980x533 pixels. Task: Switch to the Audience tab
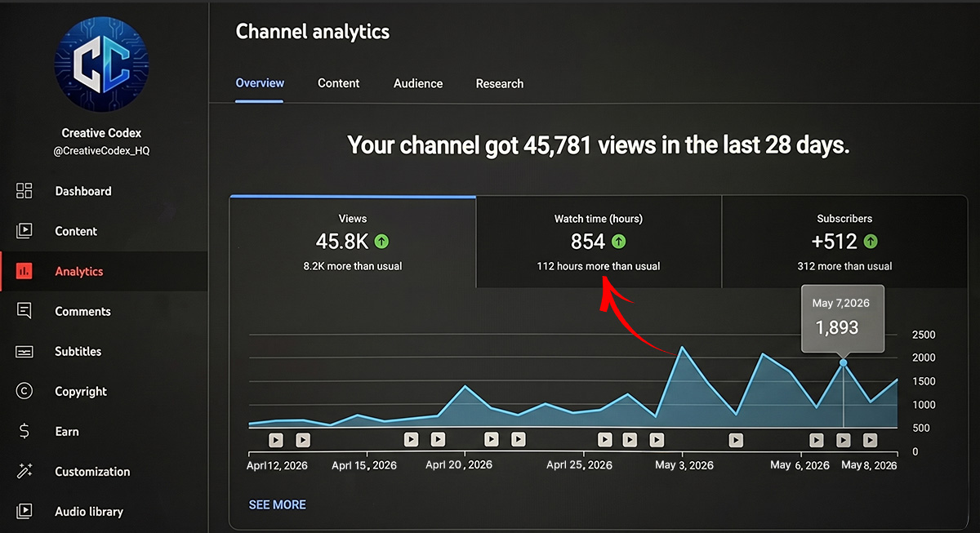[418, 83]
